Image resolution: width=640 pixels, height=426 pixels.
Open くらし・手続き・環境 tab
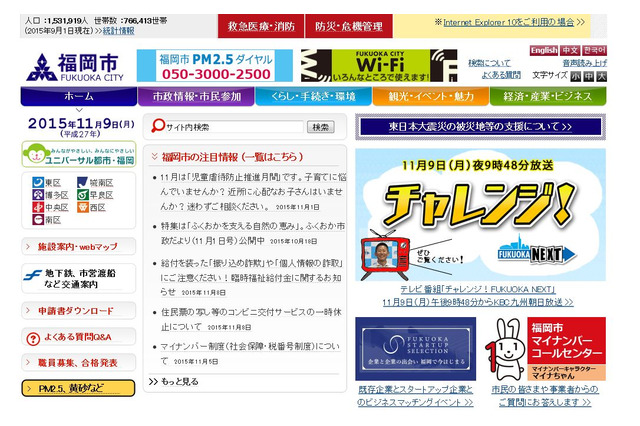tap(313, 96)
